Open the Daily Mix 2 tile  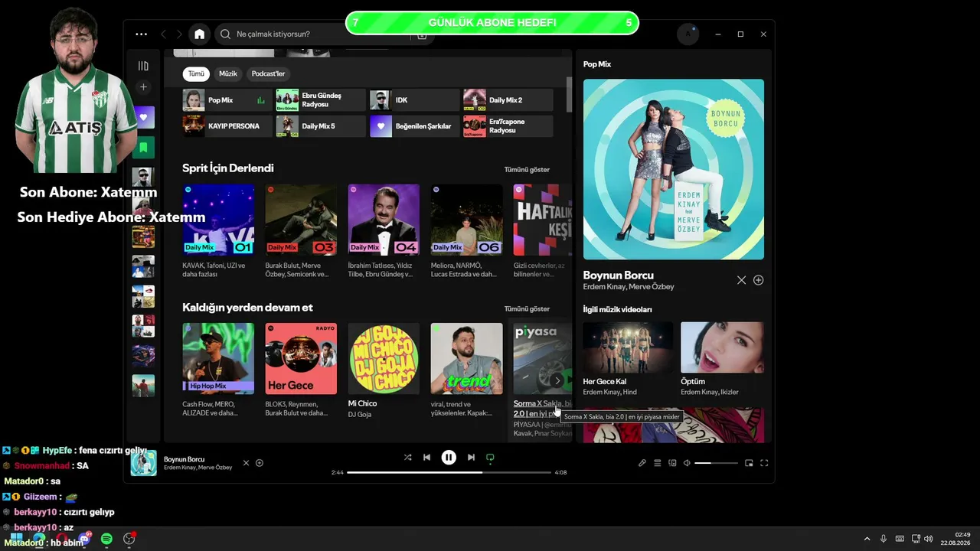pyautogui.click(x=508, y=100)
